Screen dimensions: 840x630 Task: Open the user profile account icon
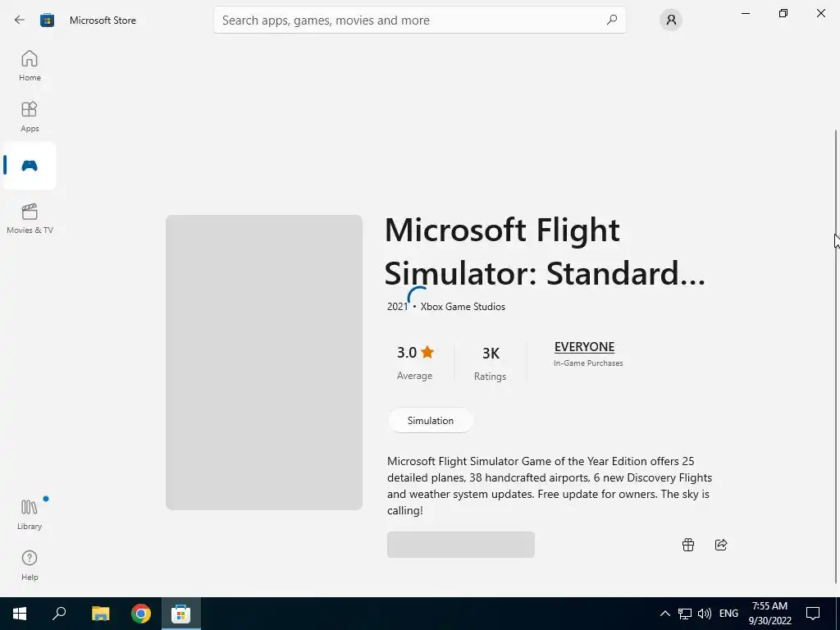tap(671, 21)
